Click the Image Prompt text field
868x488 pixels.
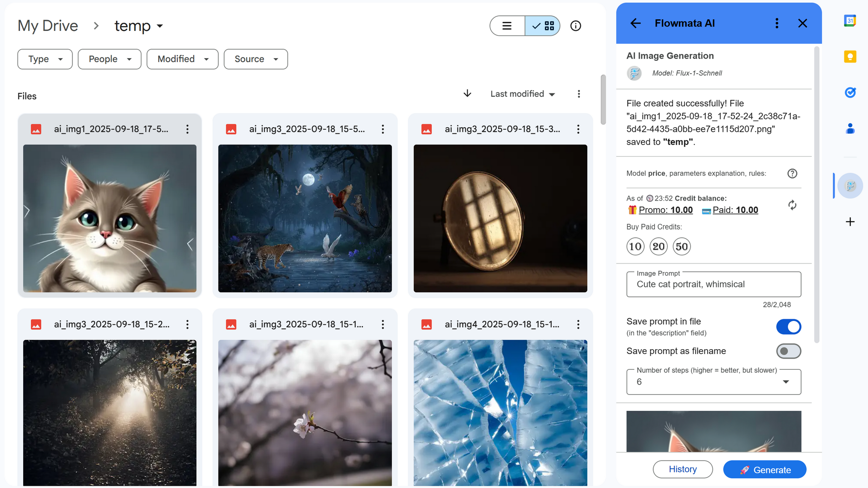coord(713,284)
